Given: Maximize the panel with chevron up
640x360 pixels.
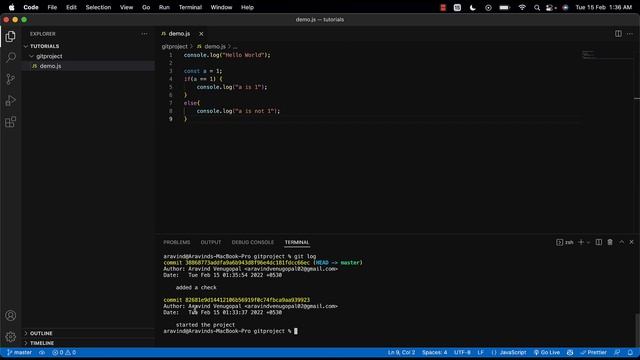Looking at the screenshot, I should pos(621,242).
